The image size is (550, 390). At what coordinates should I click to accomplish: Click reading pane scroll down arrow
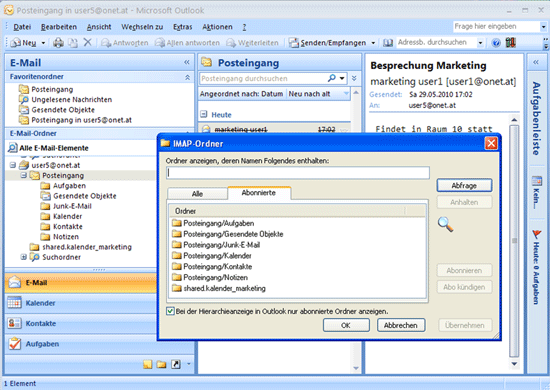tap(514, 364)
